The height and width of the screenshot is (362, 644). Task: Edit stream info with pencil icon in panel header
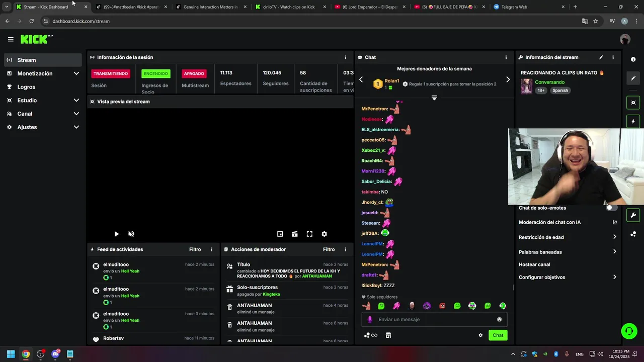(x=601, y=57)
